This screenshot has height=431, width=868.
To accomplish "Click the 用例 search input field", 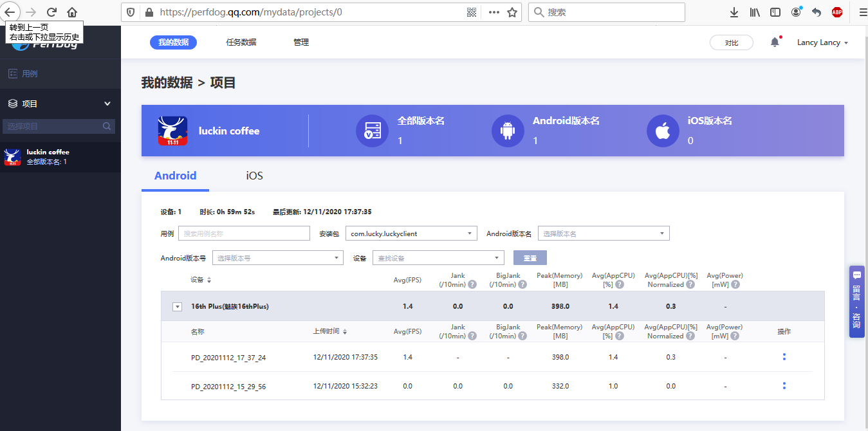I will click(244, 234).
